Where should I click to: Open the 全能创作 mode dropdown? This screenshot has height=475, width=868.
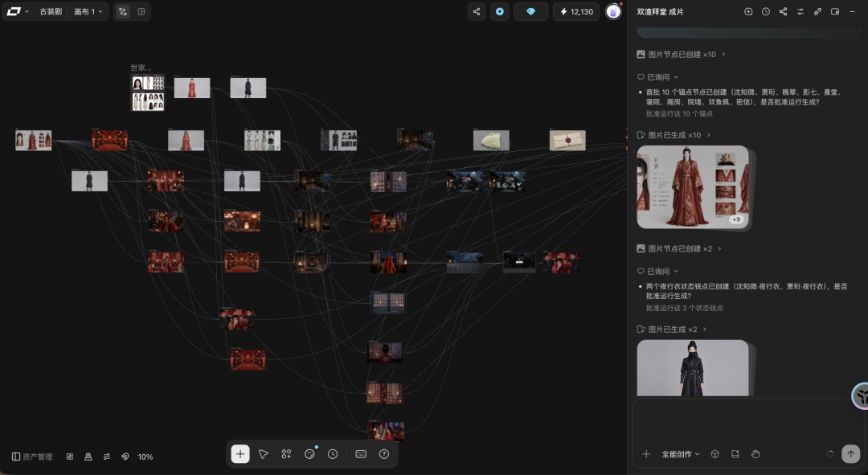(x=681, y=454)
